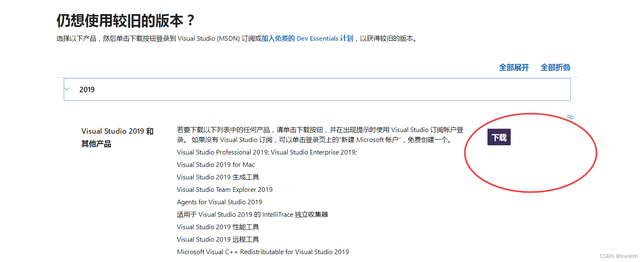644x262 pixels.
Task: Click the 仍想使用较旧的版本 heading
Action: [x=125, y=19]
